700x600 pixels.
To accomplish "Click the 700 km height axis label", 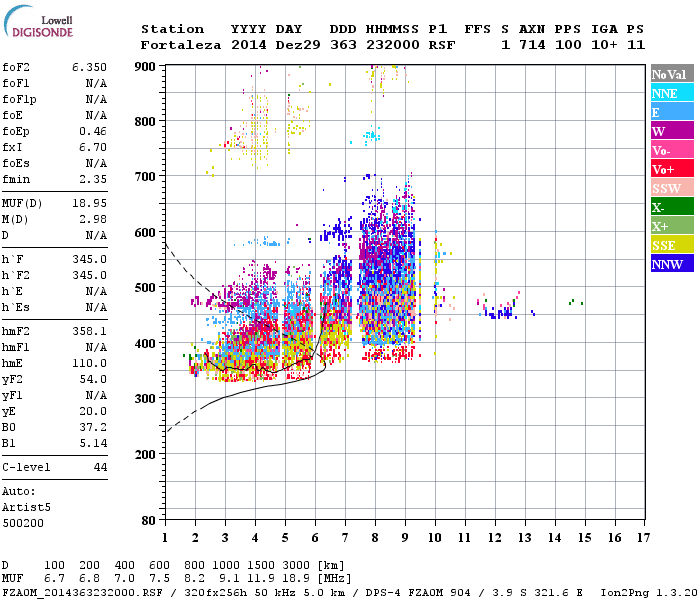I will tap(145, 176).
